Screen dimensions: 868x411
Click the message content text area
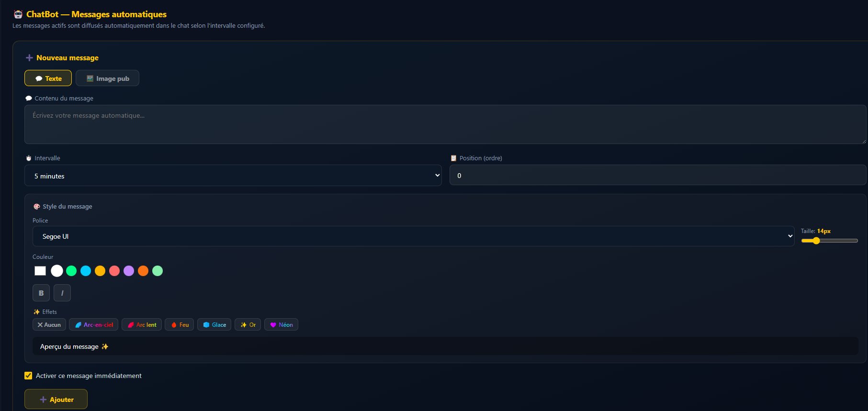(445, 124)
